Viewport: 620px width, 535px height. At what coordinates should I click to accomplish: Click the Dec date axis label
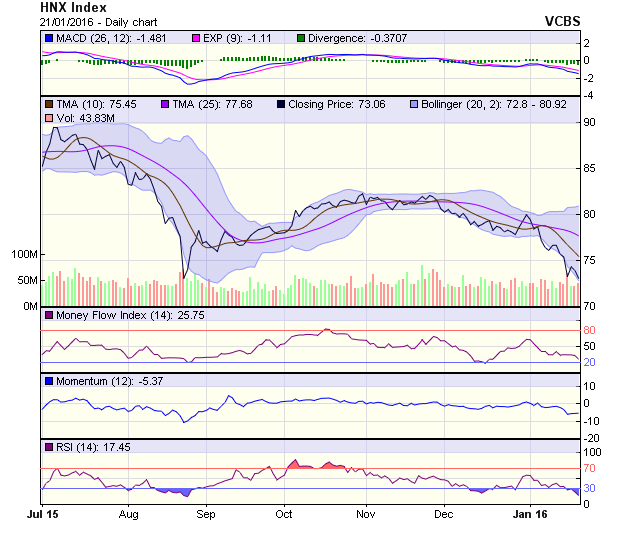coord(444,514)
